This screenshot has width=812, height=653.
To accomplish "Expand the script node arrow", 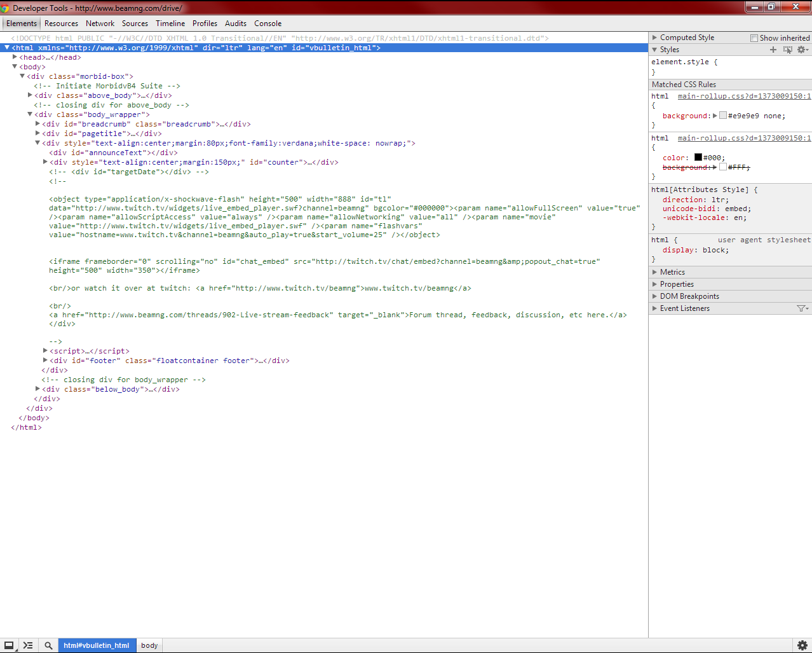I will pyautogui.click(x=45, y=351).
